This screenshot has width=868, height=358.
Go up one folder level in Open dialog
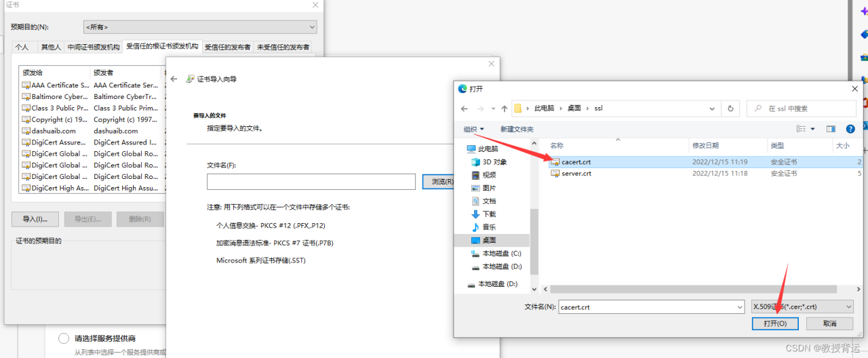[x=505, y=108]
